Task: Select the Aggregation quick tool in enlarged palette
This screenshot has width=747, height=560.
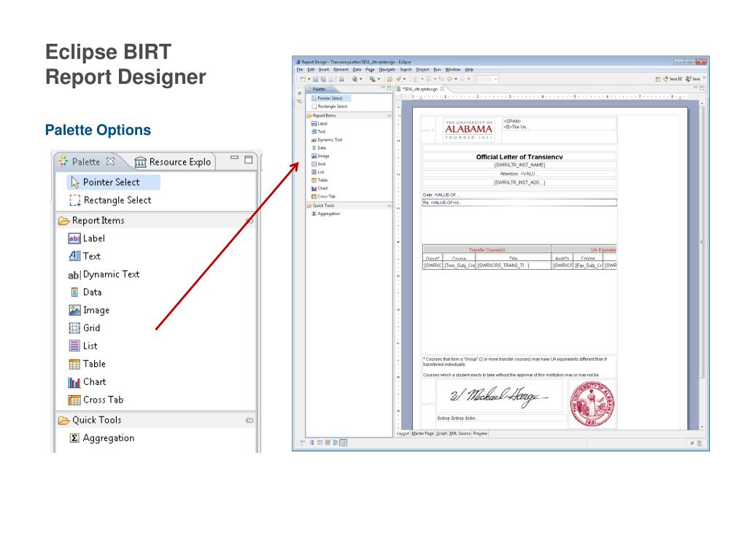Action: [102, 438]
